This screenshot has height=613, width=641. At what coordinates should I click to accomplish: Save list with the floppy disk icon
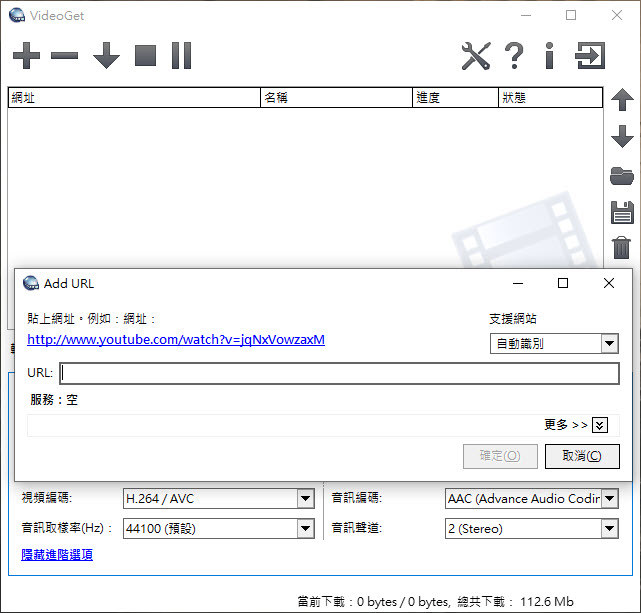click(x=622, y=213)
